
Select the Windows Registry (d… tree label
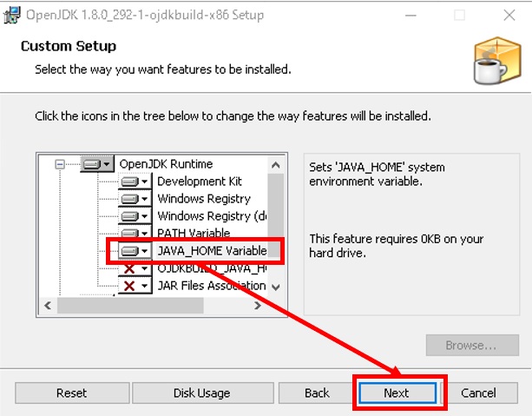pyautogui.click(x=212, y=216)
